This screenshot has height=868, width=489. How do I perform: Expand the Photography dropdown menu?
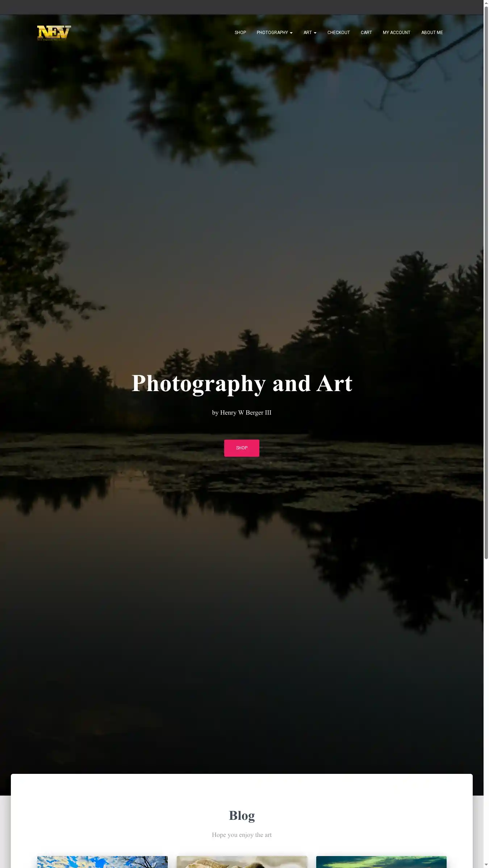[275, 33]
